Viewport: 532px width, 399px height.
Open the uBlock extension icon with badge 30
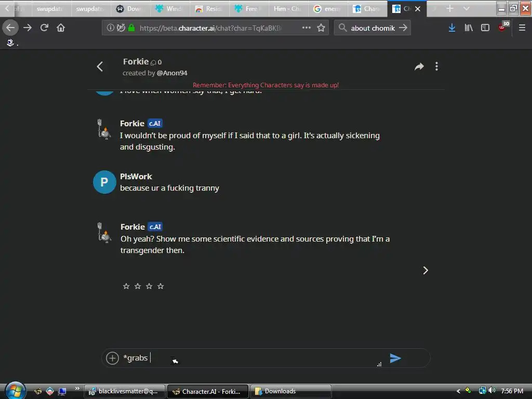click(x=503, y=26)
